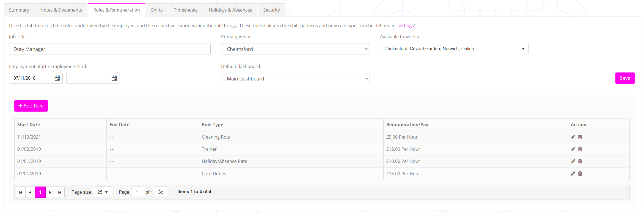Open the Employment Start calendar picker
The width and height of the screenshot is (644, 213).
pos(57,78)
